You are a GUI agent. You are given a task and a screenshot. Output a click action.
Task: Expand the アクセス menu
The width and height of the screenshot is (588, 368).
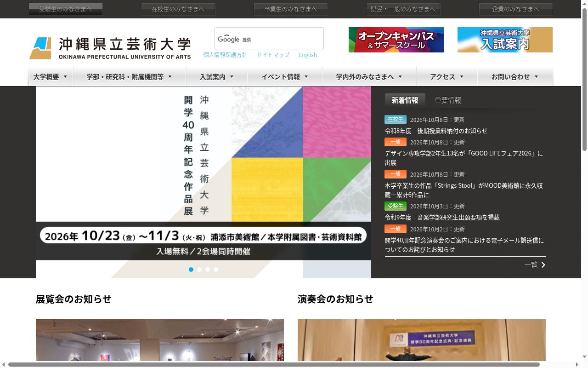pyautogui.click(x=447, y=77)
